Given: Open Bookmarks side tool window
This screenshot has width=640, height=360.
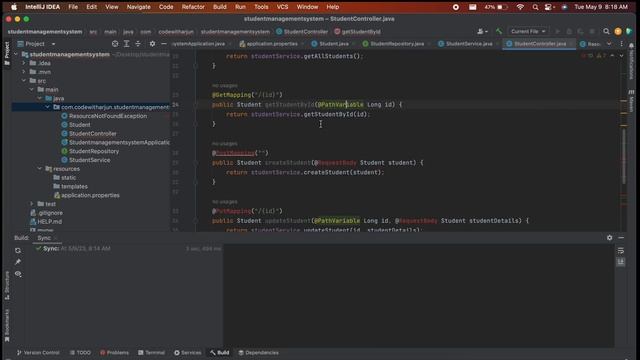Looking at the screenshot, I should [7, 325].
